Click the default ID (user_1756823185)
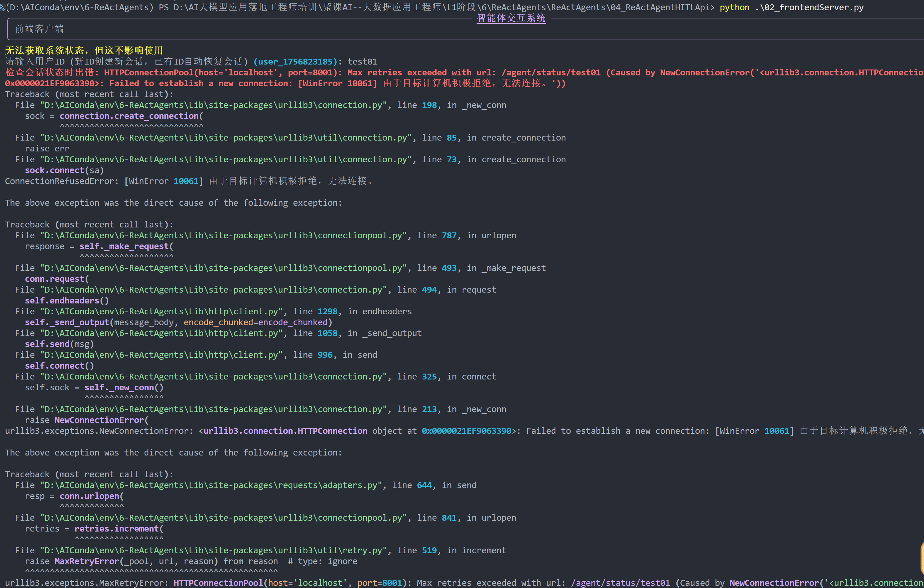This screenshot has height=588, width=924. (295, 62)
